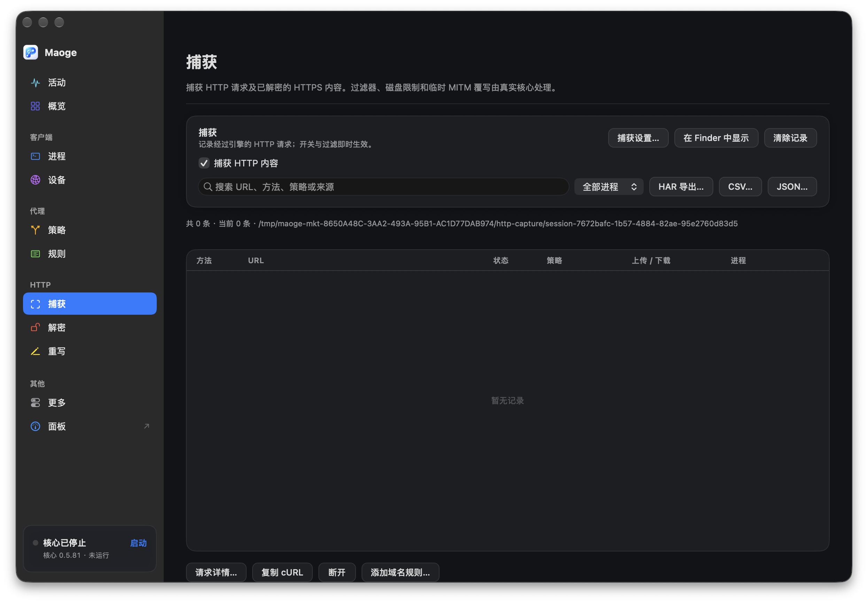
Task: Select the 规则 list icon
Action: click(x=35, y=253)
